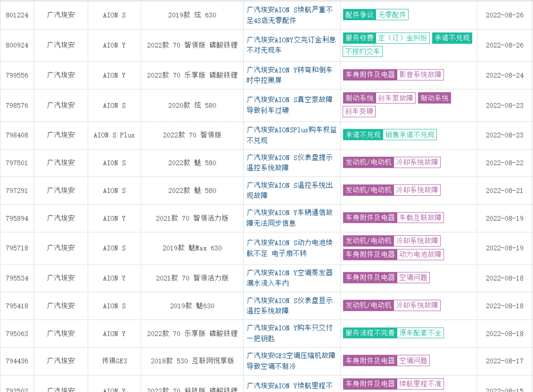The height and width of the screenshot is (392, 533).
Task: Click the 原车配套不全 tag
Action: 420,333
